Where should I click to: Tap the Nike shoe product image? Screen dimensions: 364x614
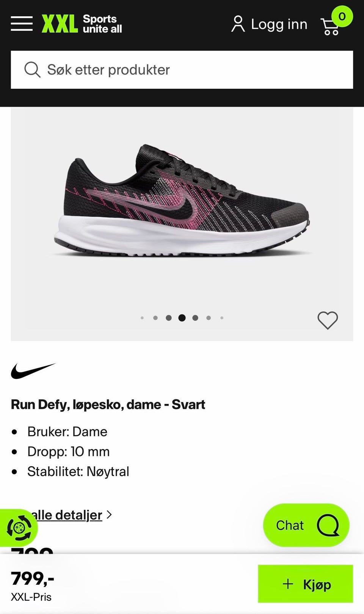[182, 201]
